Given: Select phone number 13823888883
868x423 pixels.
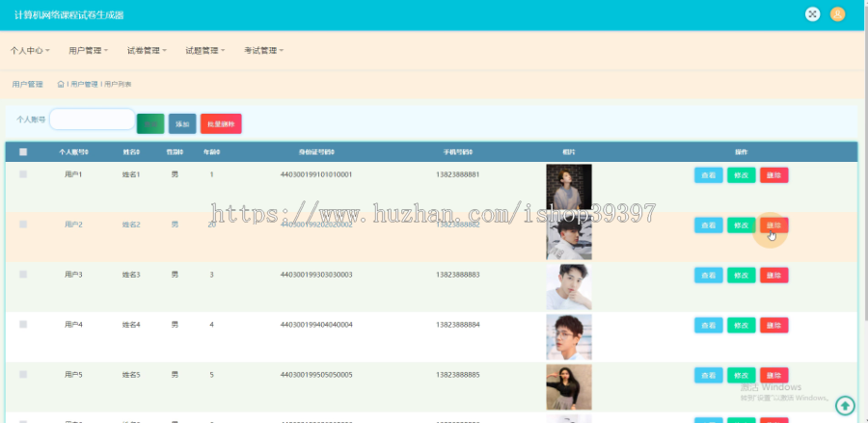Looking at the screenshot, I should pos(457,275).
